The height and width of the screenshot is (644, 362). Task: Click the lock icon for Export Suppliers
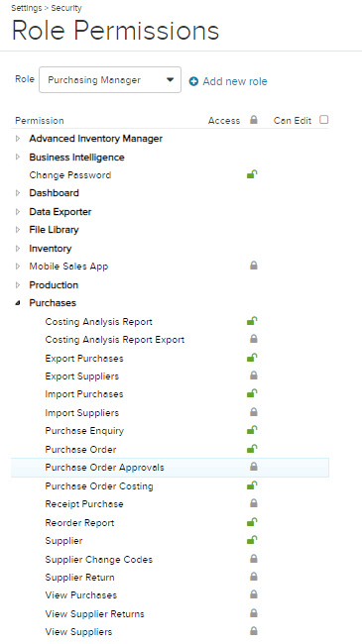[x=254, y=376]
